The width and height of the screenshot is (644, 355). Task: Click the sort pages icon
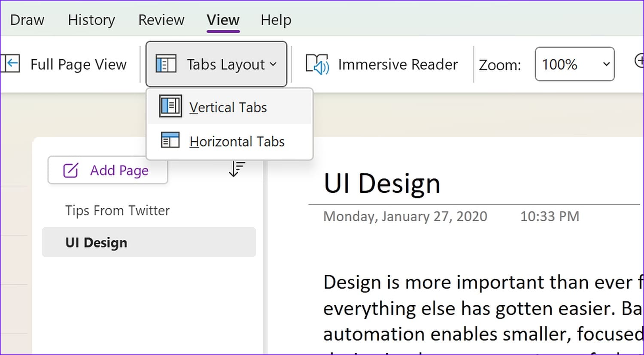coord(237,169)
